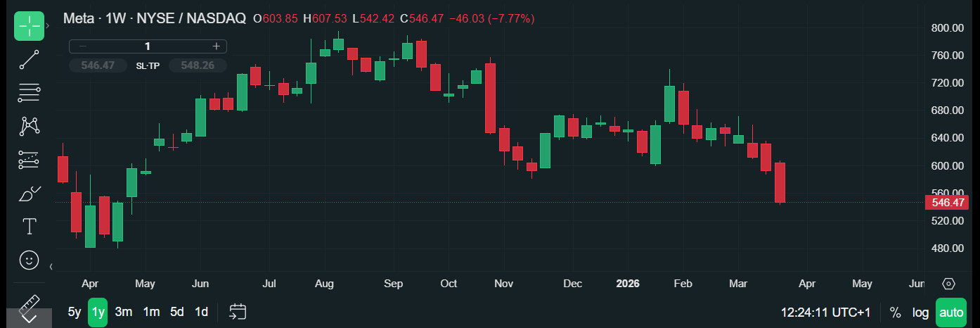The height and width of the screenshot is (328, 980).
Task: Activate the ruler measure tool
Action: pos(29,308)
